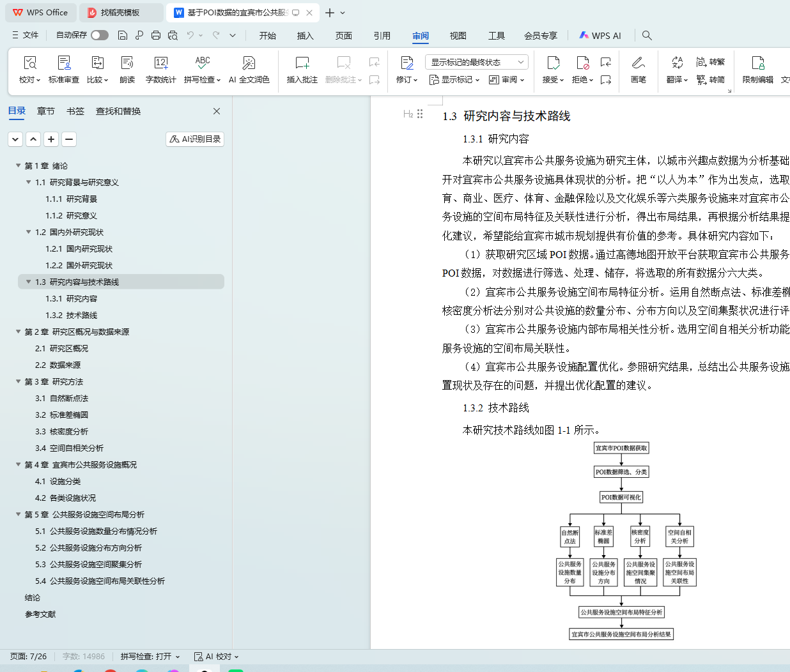Click the WPS AI button

point(600,36)
